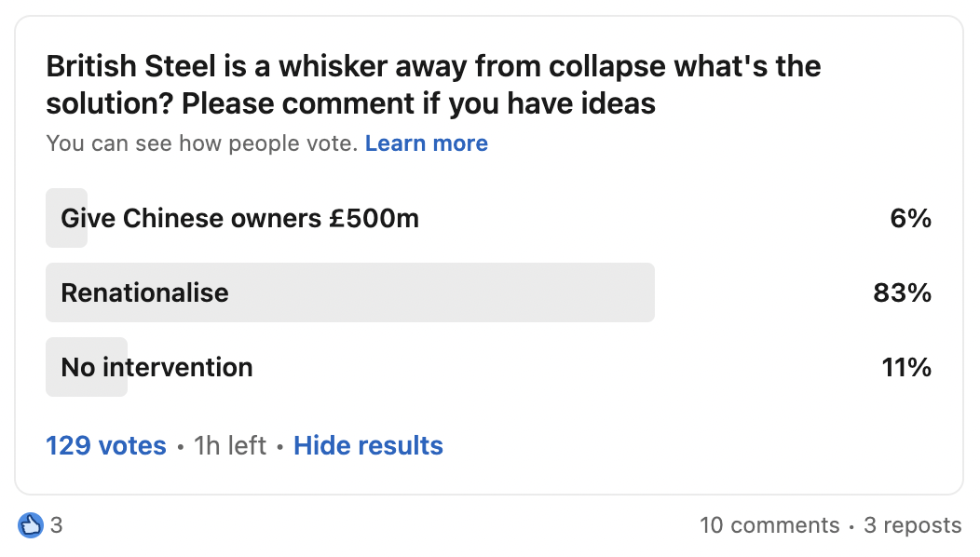Click the small grey 6% result bar

pyautogui.click(x=66, y=218)
